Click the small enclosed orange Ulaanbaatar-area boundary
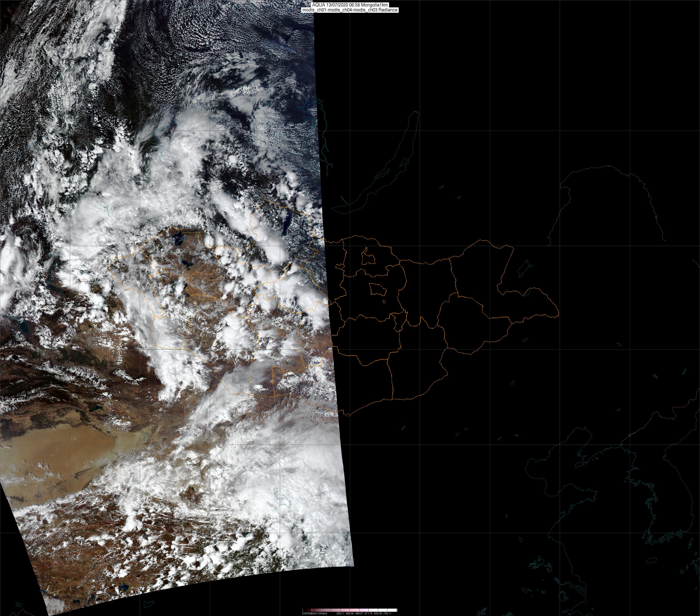The image size is (700, 616). click(x=378, y=289)
